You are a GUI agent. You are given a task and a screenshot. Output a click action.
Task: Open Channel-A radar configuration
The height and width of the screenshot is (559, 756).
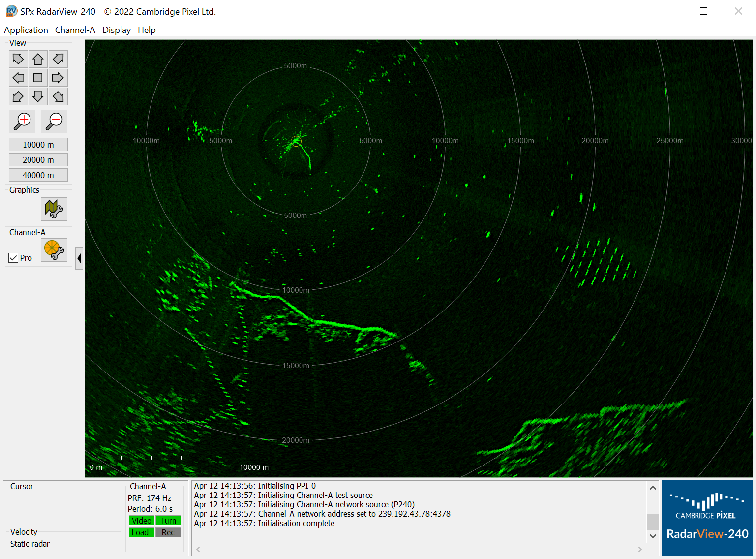click(54, 250)
